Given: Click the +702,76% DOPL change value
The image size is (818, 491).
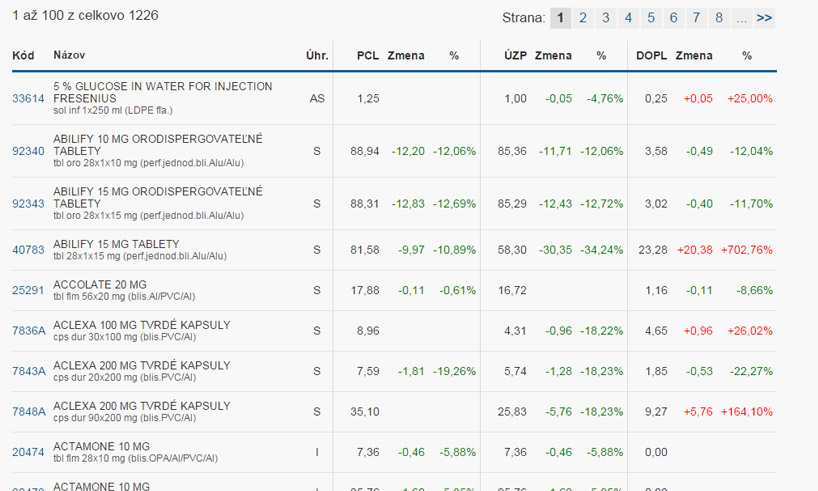Looking at the screenshot, I should coord(747,250).
